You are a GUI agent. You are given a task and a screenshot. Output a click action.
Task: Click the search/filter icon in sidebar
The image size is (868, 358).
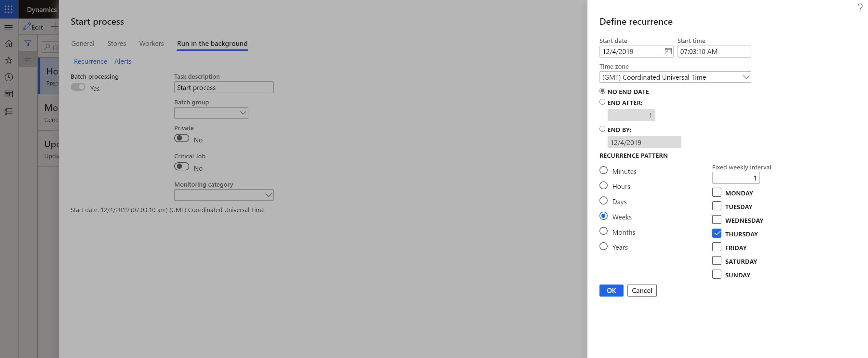26,43
